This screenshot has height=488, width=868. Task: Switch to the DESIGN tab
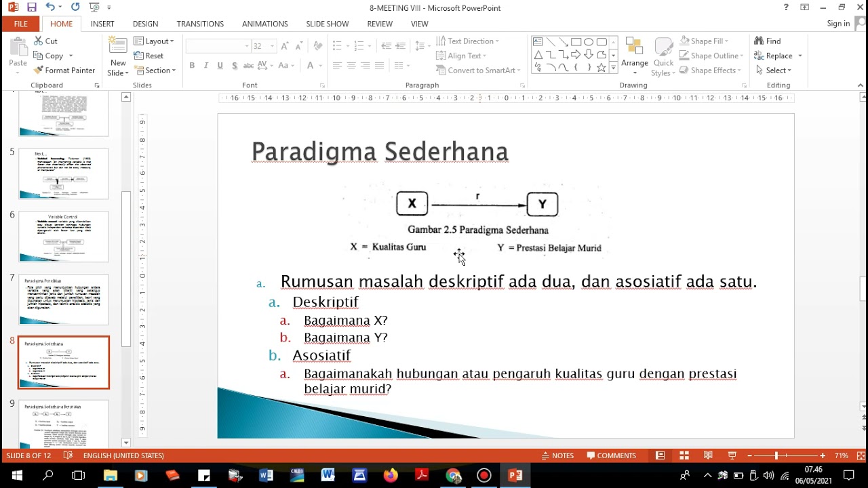pos(146,24)
